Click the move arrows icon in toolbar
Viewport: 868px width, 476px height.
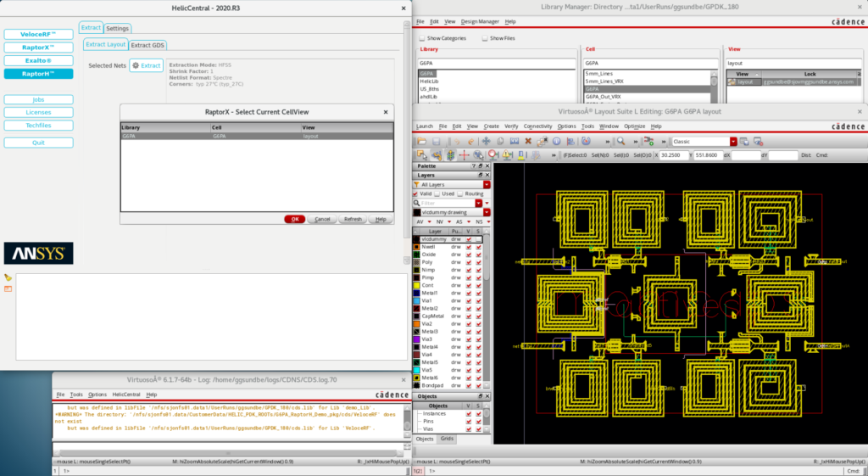[486, 142]
